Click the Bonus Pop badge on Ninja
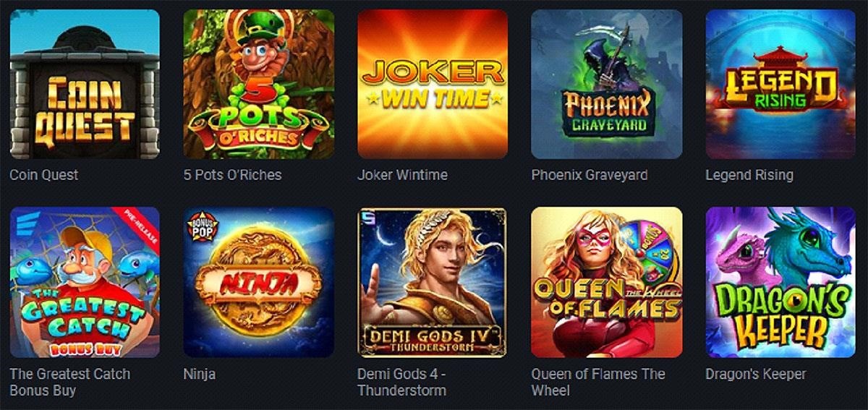868x410 pixels. 198,224
